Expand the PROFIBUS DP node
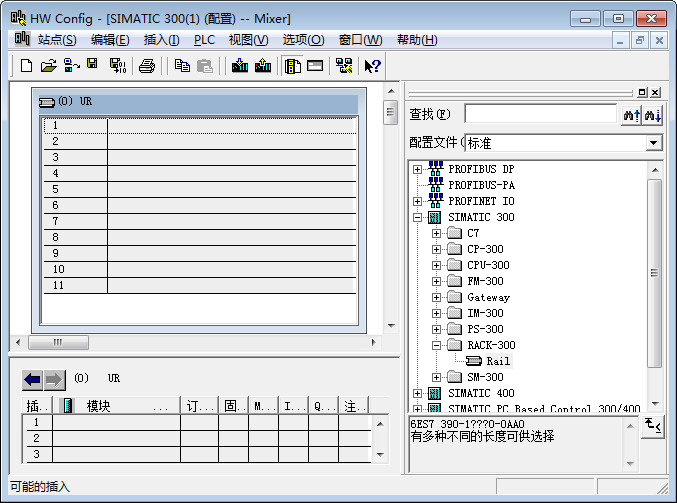The width and height of the screenshot is (677, 503). point(417,169)
